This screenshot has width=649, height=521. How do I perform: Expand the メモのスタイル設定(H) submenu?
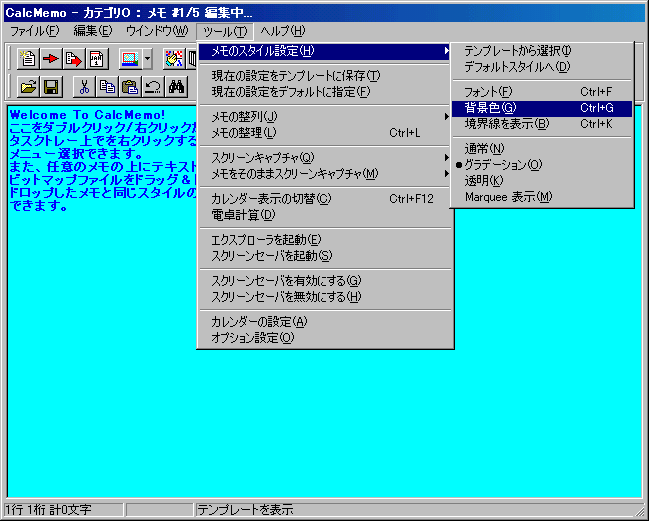[325, 51]
